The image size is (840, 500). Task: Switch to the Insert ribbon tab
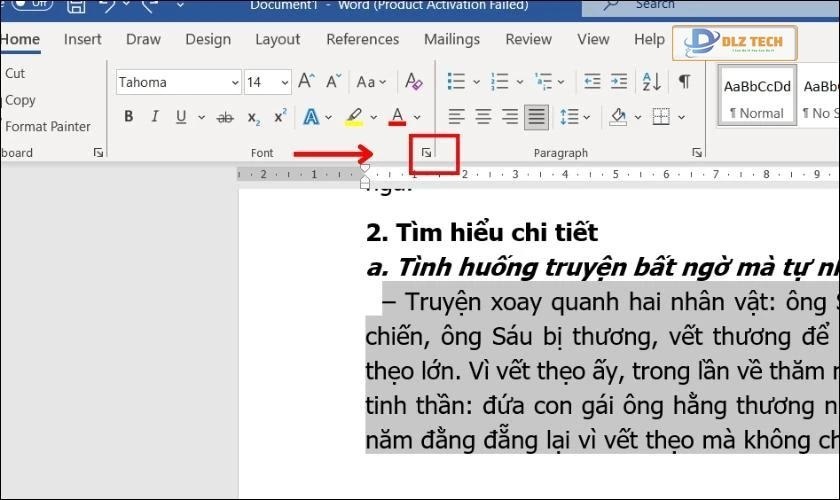click(83, 39)
